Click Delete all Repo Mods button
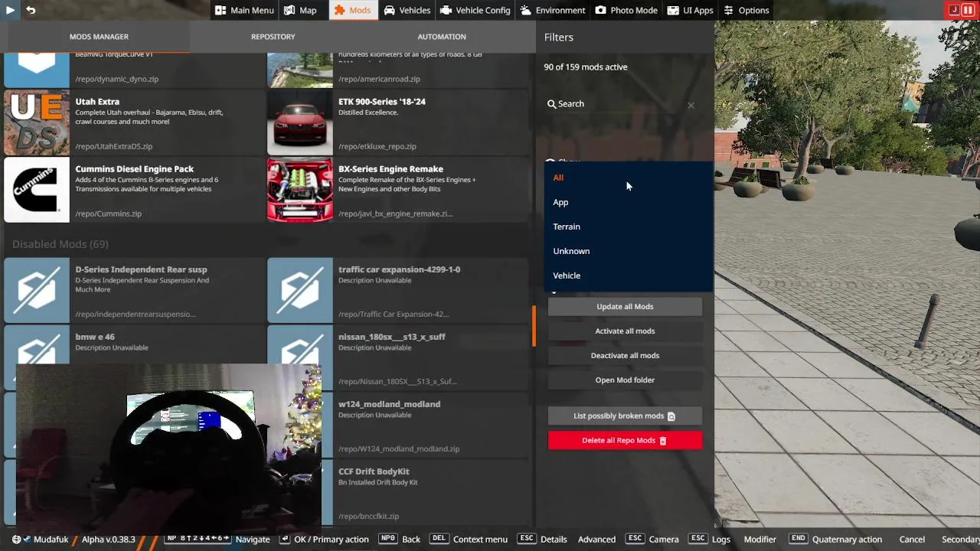The width and height of the screenshot is (980, 551). tap(625, 441)
